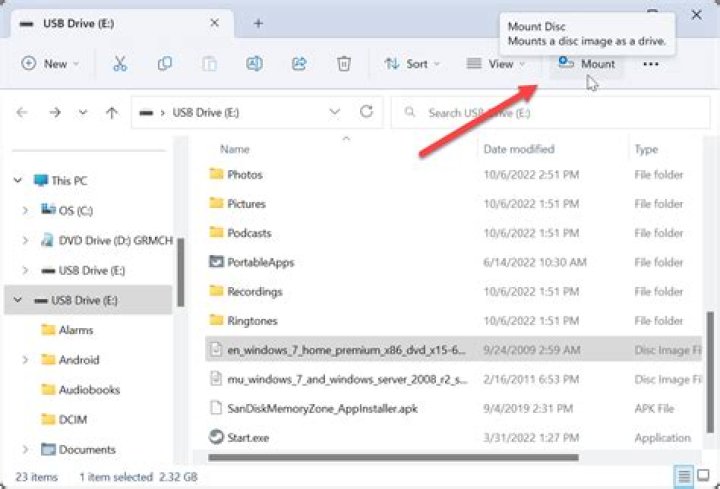Click the Mount button
720x489 pixels.
point(587,64)
